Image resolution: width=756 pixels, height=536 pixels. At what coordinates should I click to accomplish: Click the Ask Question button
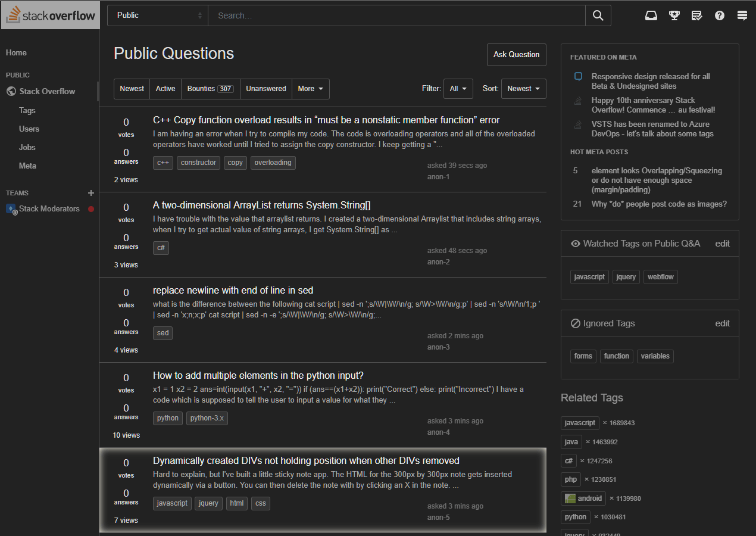tap(516, 55)
